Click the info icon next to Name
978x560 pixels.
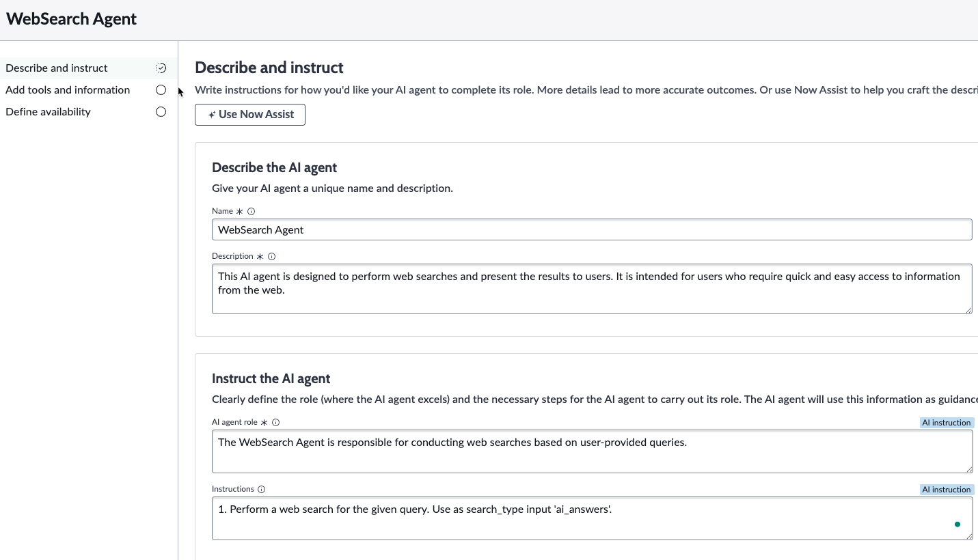pos(251,212)
